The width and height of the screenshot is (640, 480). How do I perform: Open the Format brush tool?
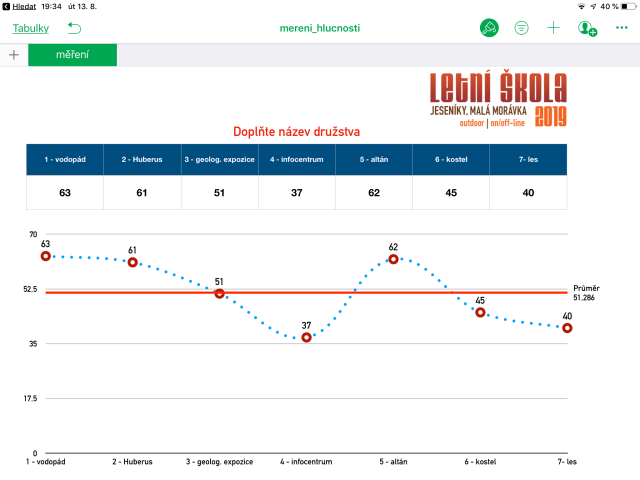pyautogui.click(x=489, y=28)
